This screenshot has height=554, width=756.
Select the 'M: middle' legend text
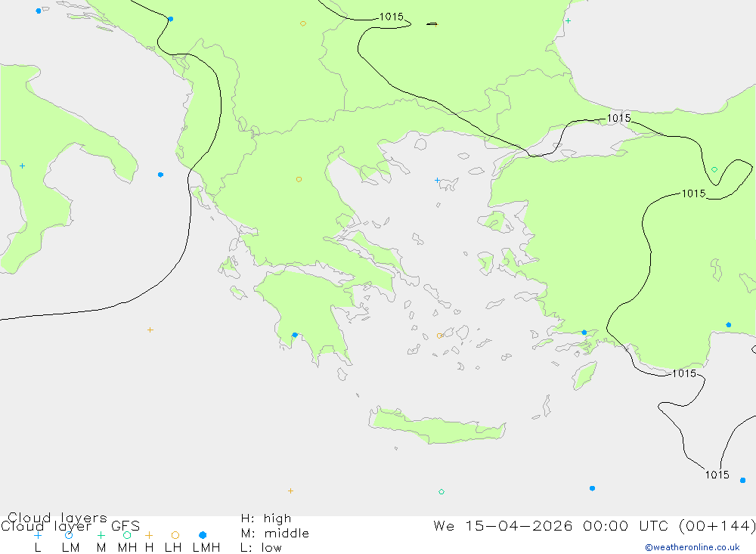tap(275, 534)
